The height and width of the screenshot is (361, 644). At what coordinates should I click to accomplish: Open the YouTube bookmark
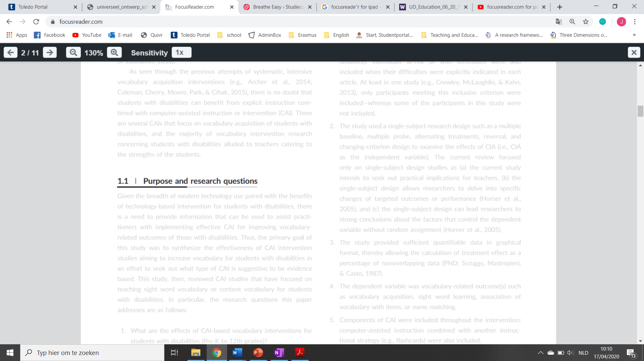click(x=87, y=35)
